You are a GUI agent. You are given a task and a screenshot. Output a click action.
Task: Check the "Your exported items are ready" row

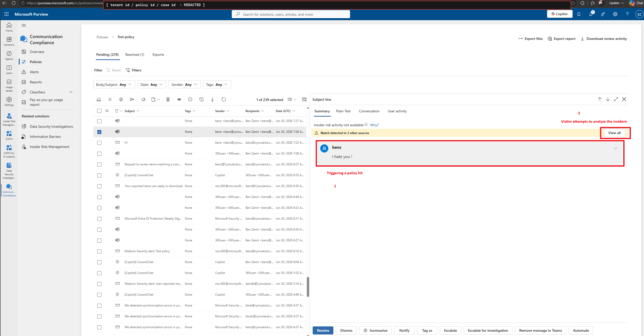pos(99,186)
